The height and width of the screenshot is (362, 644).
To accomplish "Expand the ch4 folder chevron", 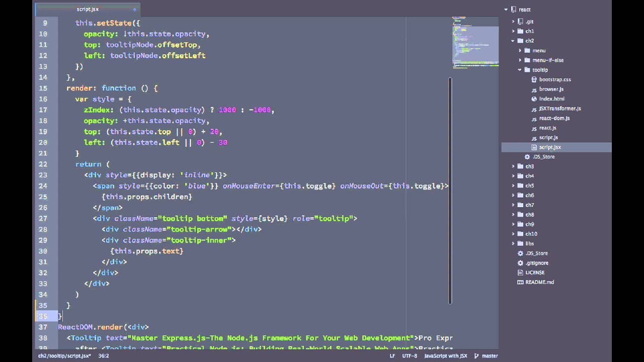I will pos(513,176).
